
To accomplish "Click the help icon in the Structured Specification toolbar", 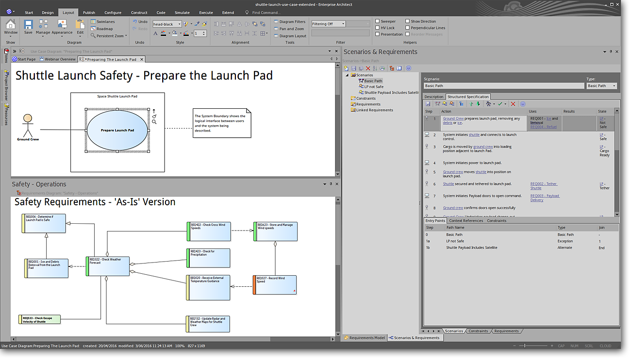I will (522, 103).
